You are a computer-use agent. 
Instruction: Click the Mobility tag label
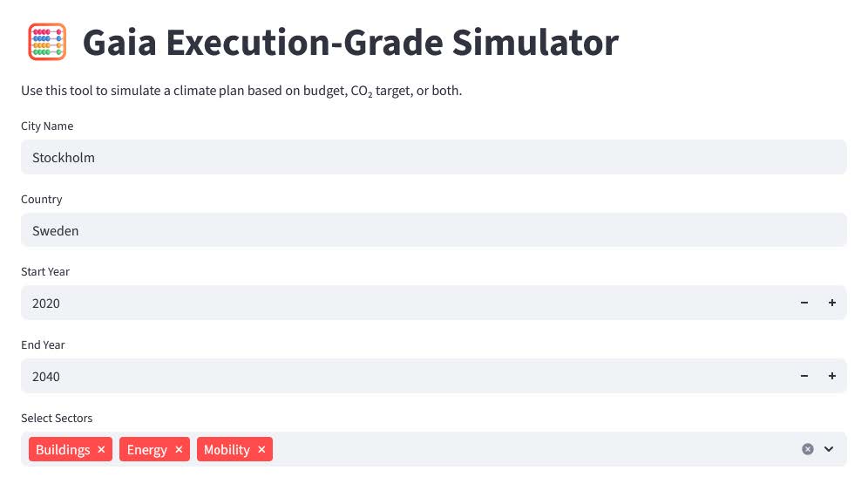point(227,450)
